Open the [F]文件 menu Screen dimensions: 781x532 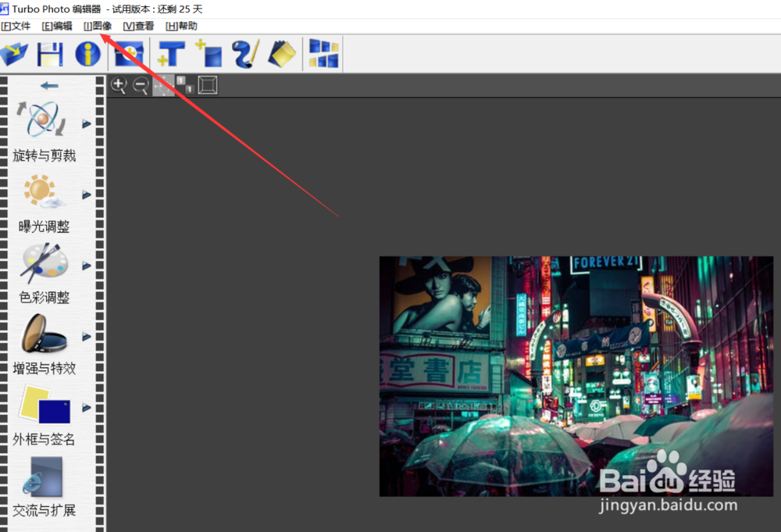(16, 26)
